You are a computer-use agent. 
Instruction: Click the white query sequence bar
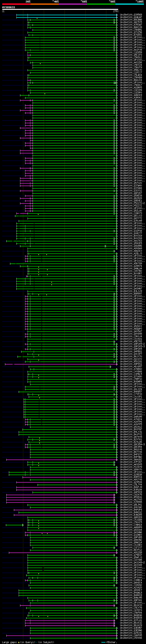pyautogui.click(x=60, y=9)
